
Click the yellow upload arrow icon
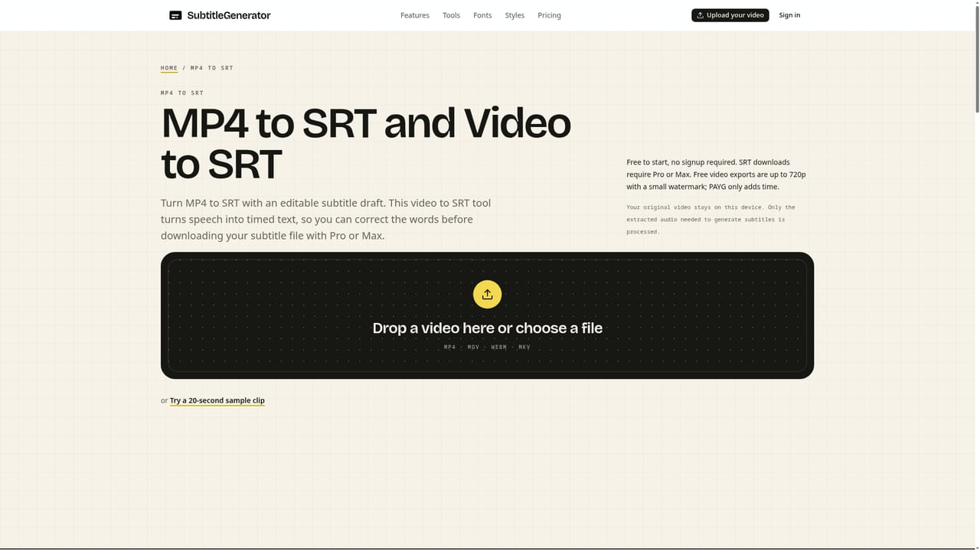tap(487, 294)
